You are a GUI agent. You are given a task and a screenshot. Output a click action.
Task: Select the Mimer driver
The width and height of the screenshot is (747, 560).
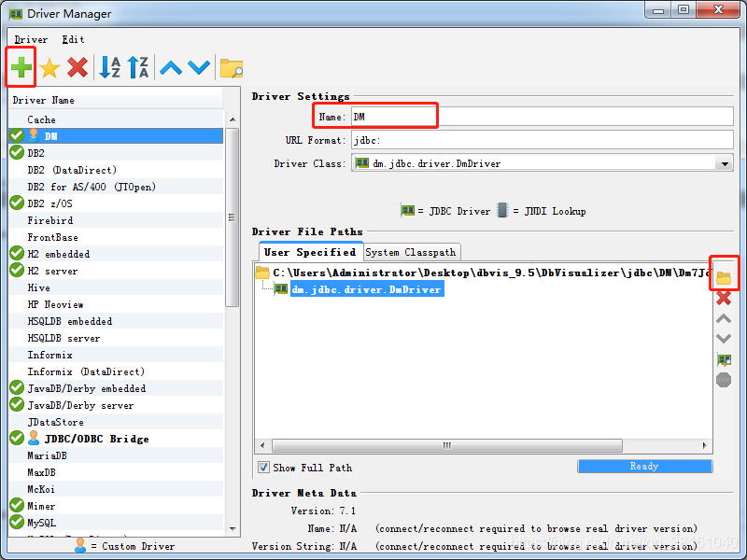click(116, 506)
